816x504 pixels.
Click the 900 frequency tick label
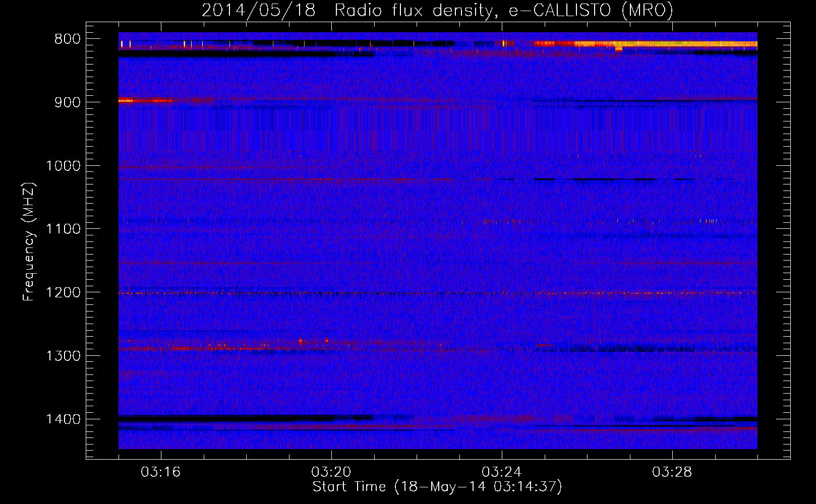coord(68,102)
